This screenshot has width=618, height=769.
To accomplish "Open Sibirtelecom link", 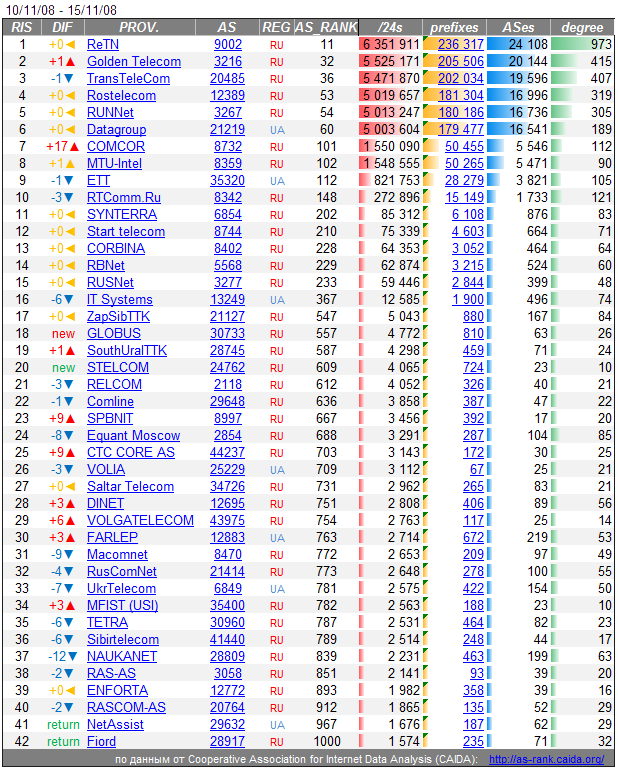I will (x=123, y=640).
